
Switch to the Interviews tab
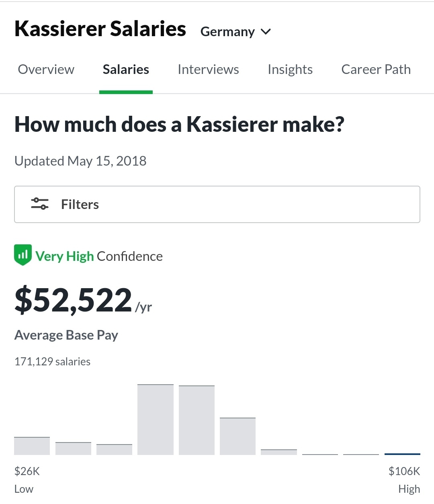208,70
